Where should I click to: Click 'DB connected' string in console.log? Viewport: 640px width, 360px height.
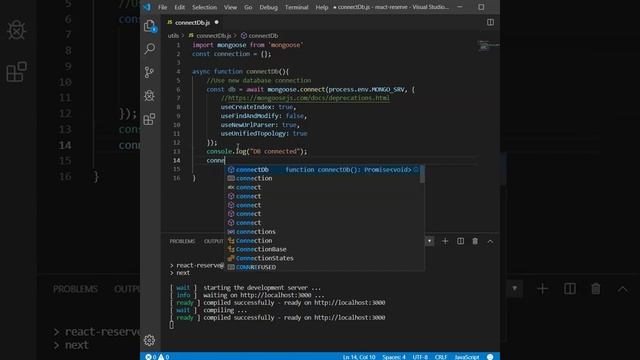click(x=274, y=151)
